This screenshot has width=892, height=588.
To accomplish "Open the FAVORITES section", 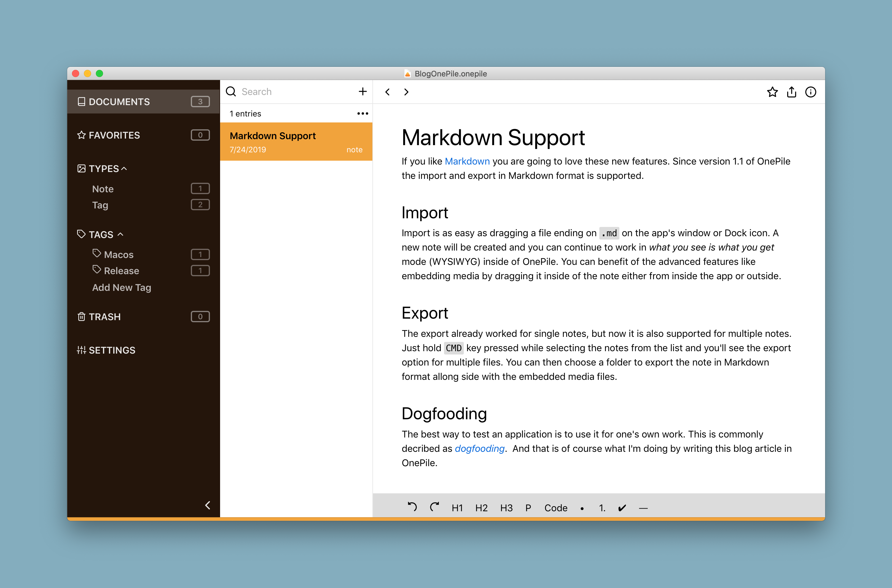I will 114,135.
